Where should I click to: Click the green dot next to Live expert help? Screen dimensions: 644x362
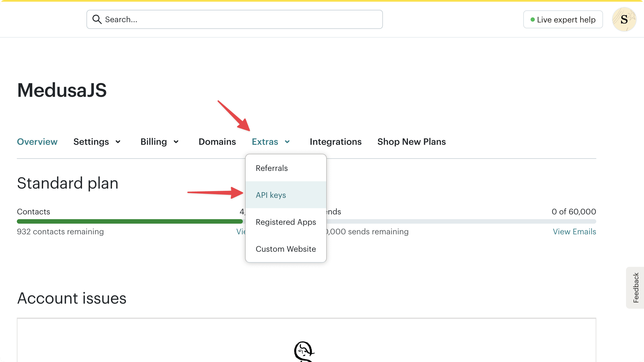(x=532, y=19)
